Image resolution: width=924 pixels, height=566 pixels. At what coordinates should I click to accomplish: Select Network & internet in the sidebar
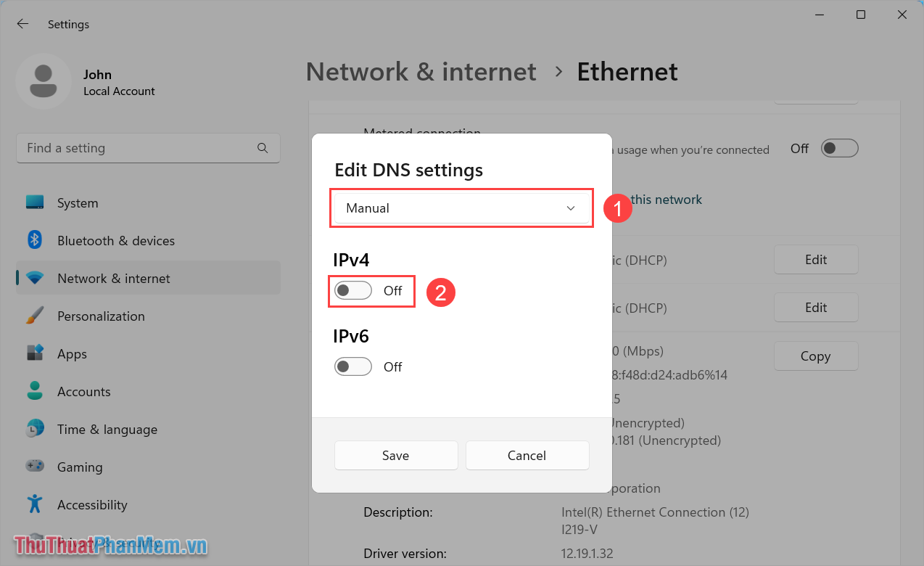[113, 278]
